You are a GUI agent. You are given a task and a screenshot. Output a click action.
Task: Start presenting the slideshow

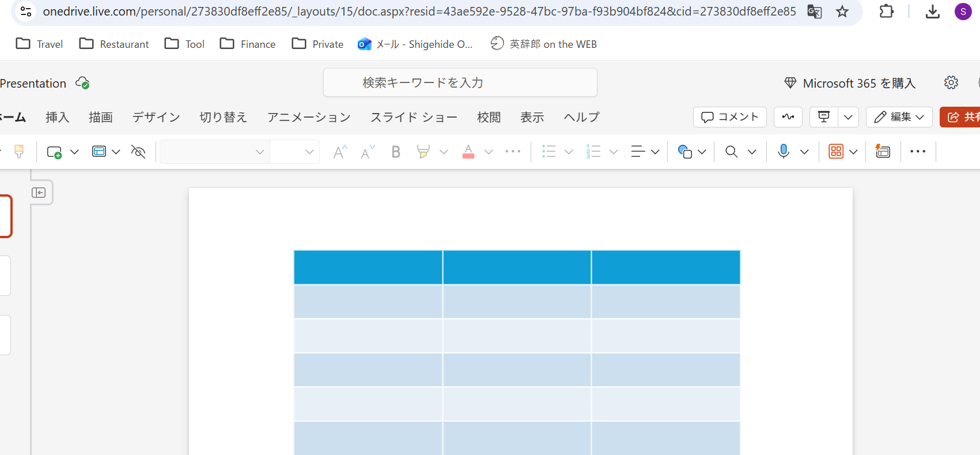tap(824, 117)
